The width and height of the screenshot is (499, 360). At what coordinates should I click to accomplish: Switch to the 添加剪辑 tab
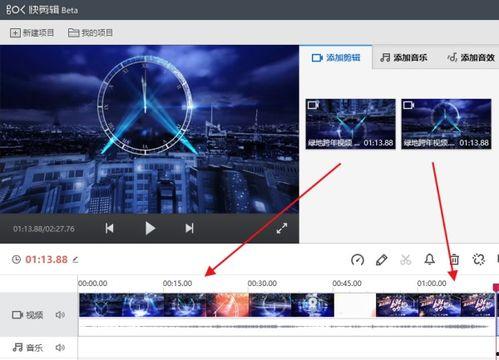[x=336, y=58]
